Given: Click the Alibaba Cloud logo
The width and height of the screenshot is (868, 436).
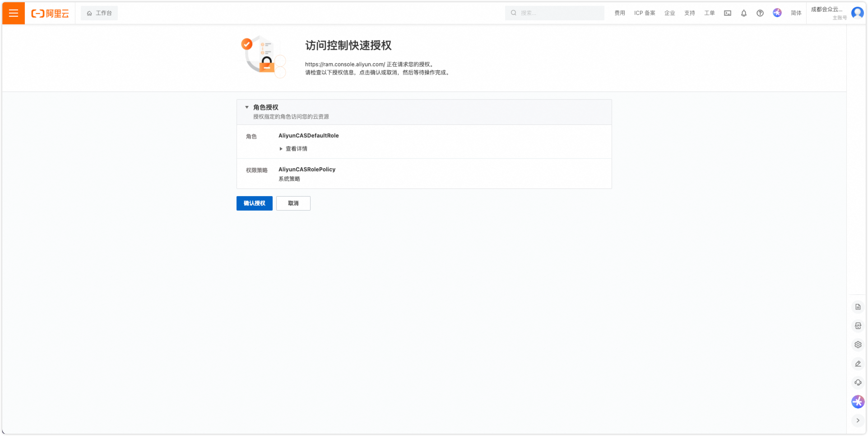Looking at the screenshot, I should 50,14.
